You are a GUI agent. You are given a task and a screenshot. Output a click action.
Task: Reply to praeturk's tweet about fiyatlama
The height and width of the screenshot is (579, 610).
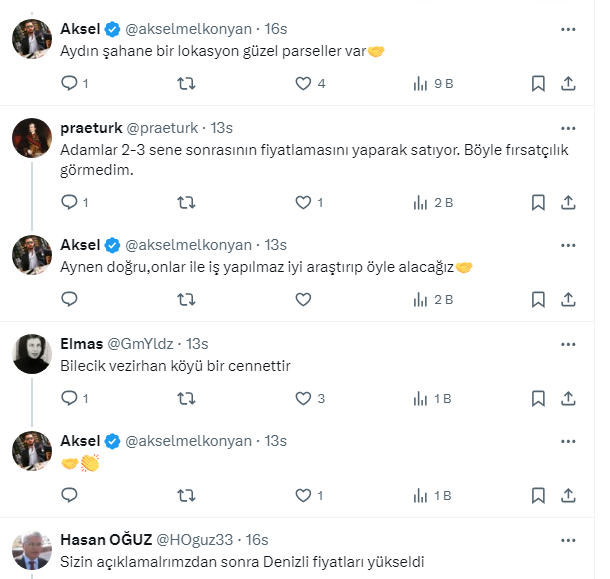coord(70,203)
